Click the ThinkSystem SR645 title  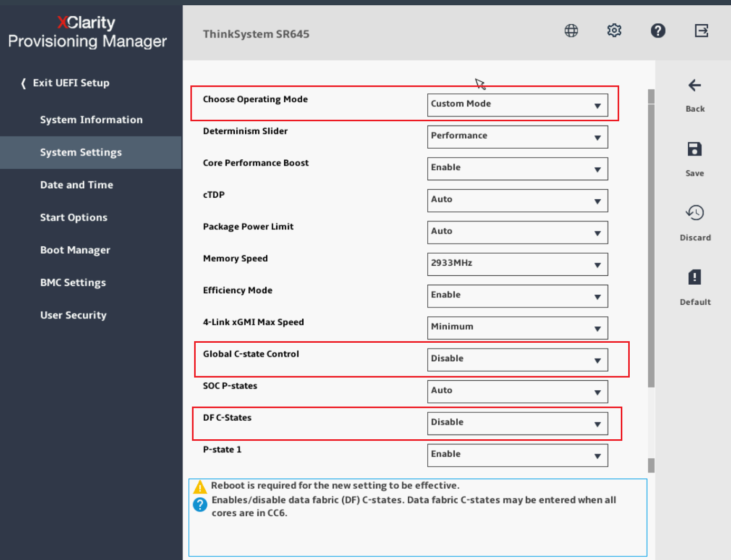[256, 34]
